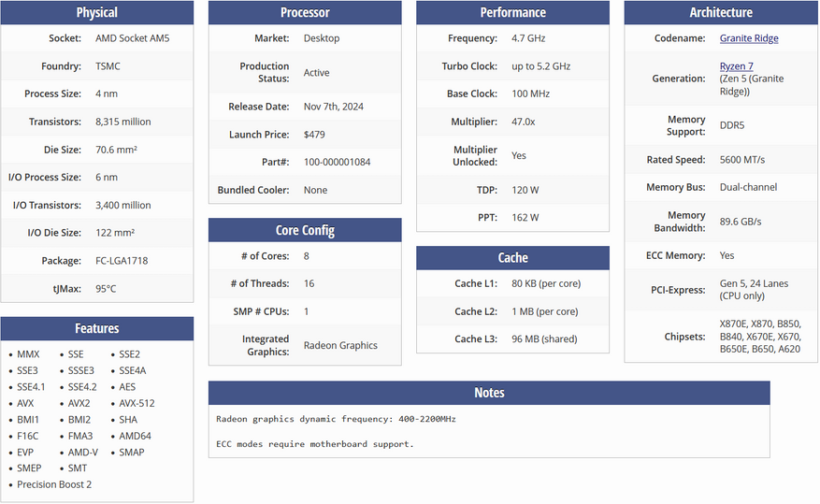Click the AES feature entry

pos(127,387)
